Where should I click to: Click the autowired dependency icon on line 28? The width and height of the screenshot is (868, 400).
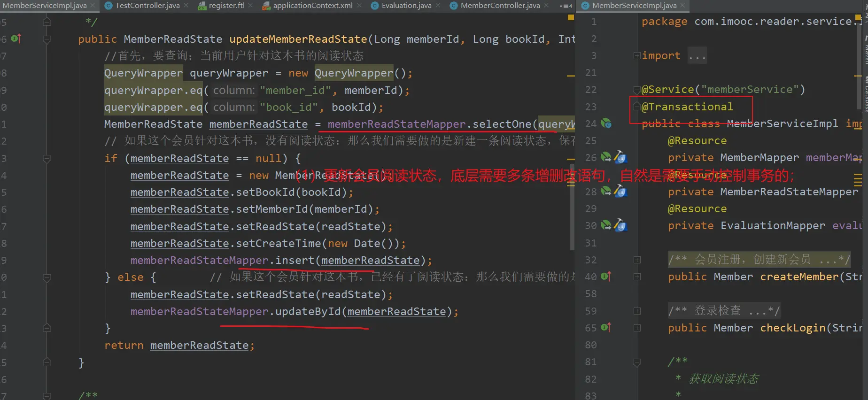tap(606, 192)
